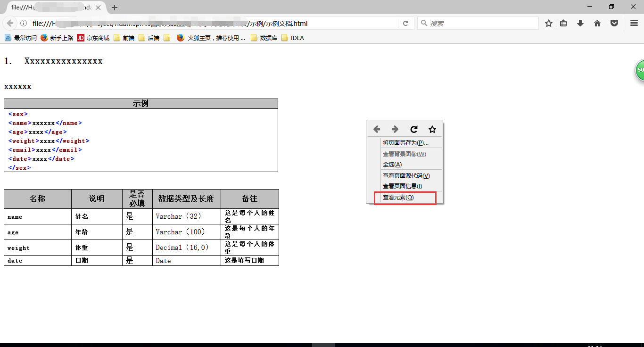
Task: Bookmark this page with star icon
Action: tap(549, 23)
